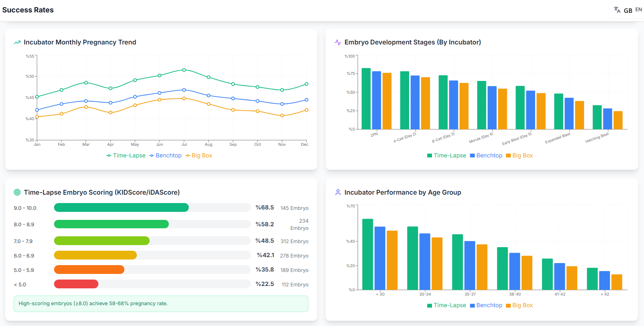Viewport: 644px width, 326px height.
Task: Click the Big Box November data point
Action: [x=282, y=115]
